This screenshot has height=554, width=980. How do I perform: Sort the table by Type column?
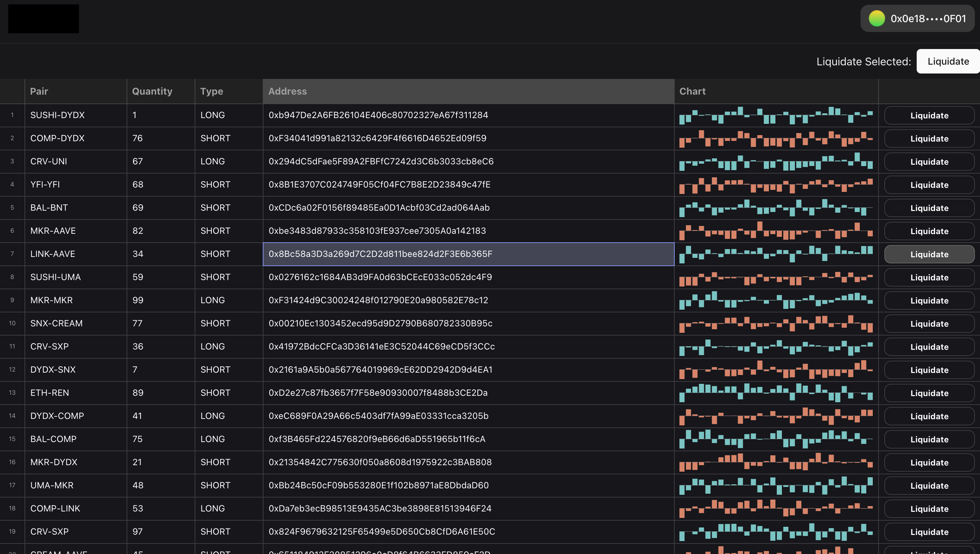pyautogui.click(x=212, y=91)
